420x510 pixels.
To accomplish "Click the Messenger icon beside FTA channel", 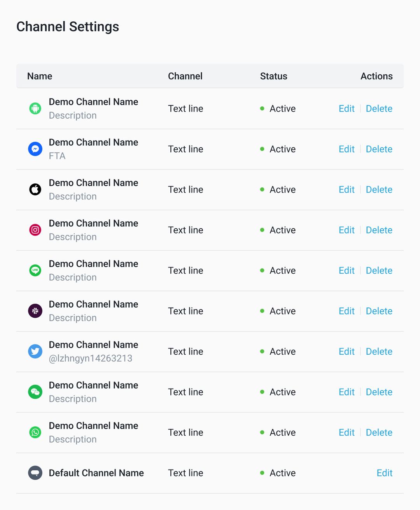I will click(35, 149).
